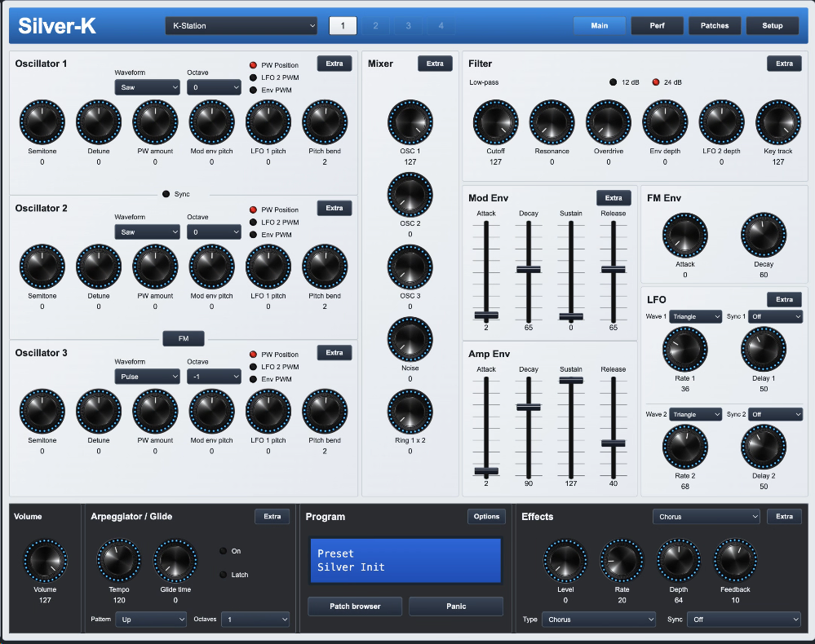Click the LFO Rate 1 knob
The image size is (815, 644).
coord(685,350)
